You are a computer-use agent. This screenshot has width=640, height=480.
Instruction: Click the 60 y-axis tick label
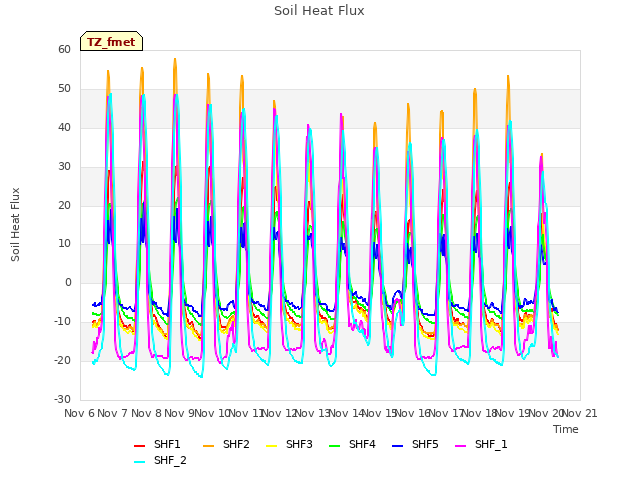click(x=64, y=49)
